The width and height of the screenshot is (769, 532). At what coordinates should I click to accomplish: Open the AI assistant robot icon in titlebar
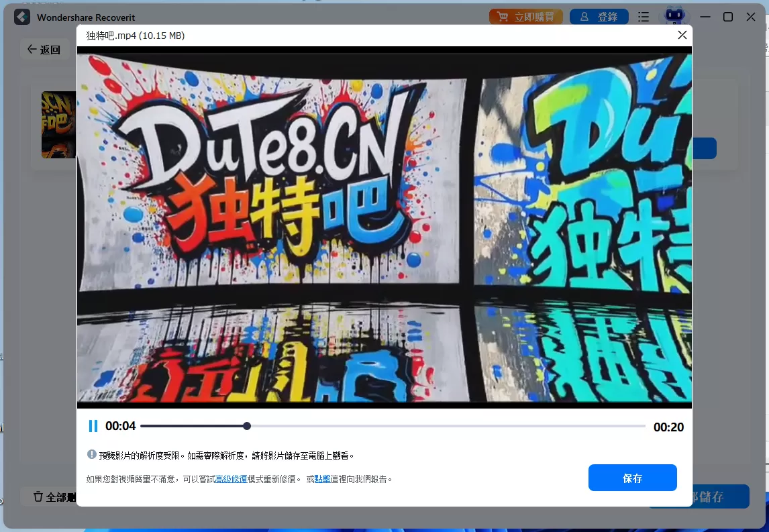point(674,16)
